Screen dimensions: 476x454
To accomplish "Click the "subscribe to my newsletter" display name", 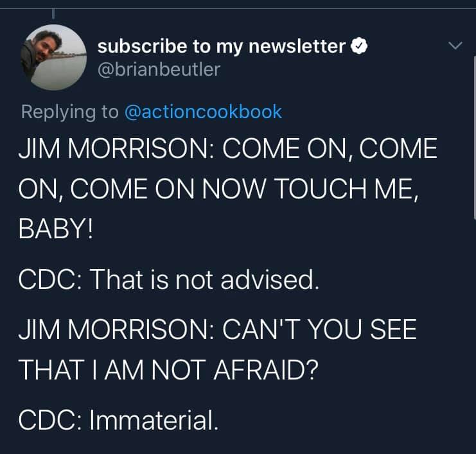I will click(x=222, y=46).
